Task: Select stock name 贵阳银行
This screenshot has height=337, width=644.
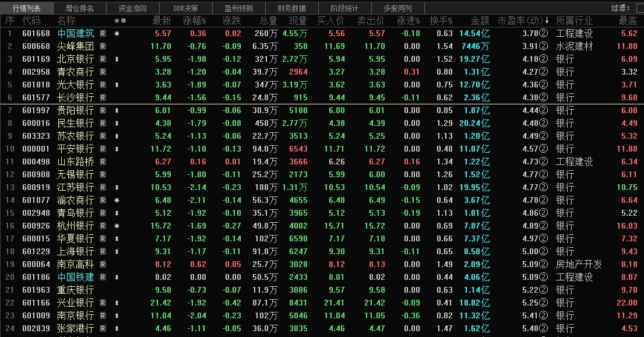Action: 76,111
